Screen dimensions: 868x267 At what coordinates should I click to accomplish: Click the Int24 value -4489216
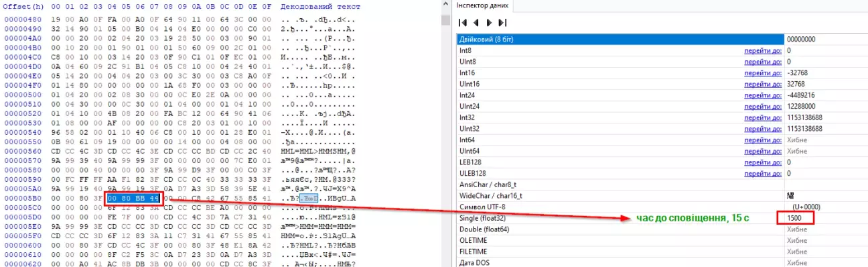pyautogui.click(x=801, y=95)
